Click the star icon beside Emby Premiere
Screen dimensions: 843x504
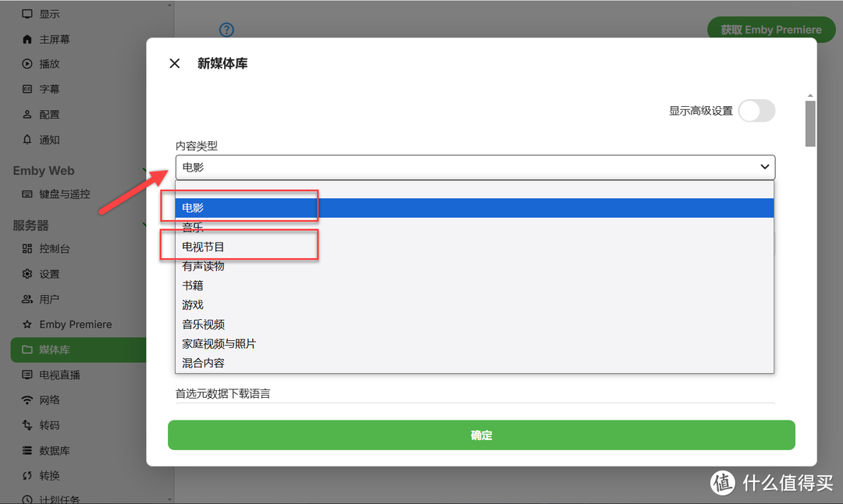pyautogui.click(x=27, y=325)
